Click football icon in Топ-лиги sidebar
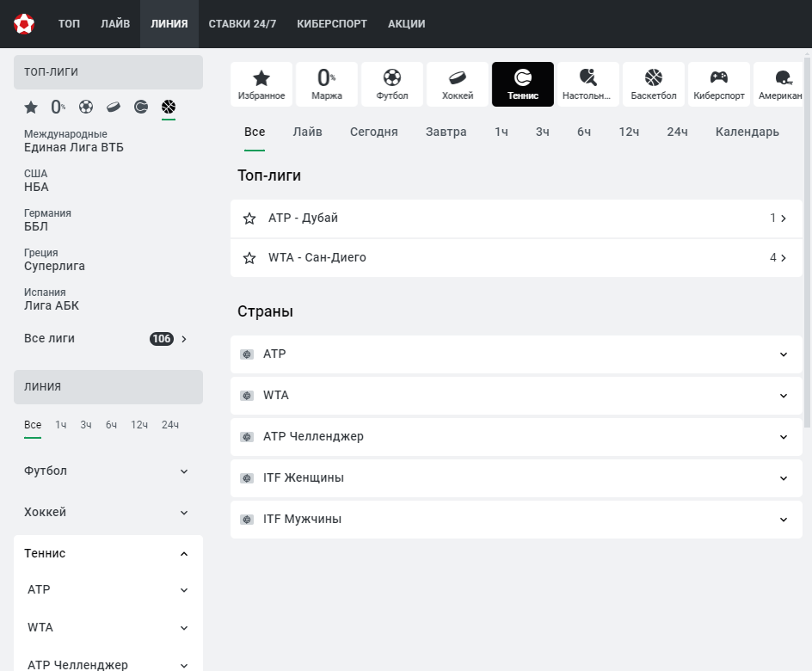 coord(86,108)
